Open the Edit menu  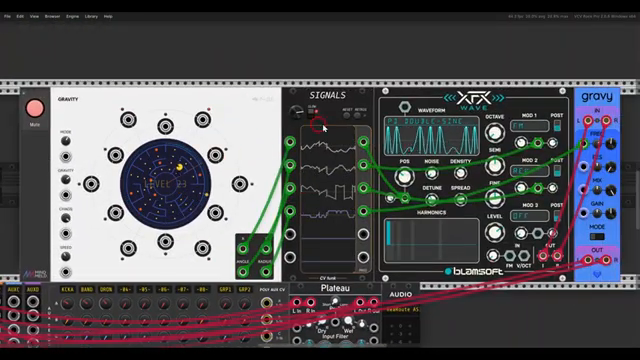20,16
